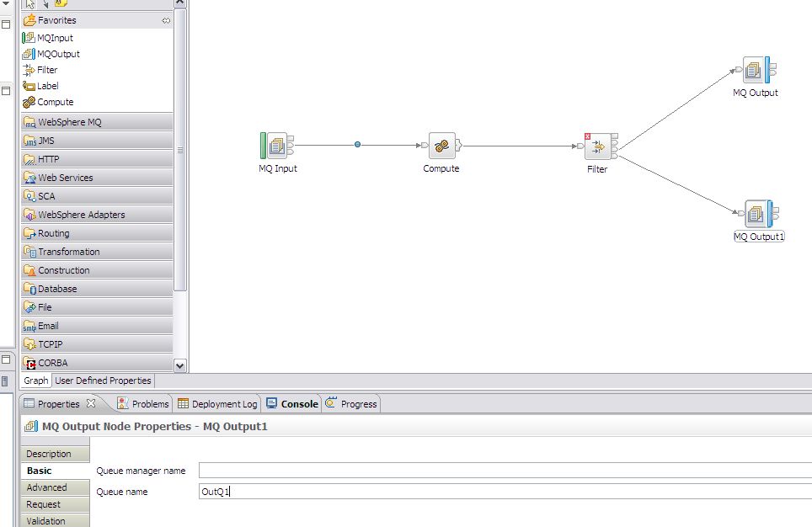
Task: Select the Request properties section
Action: (x=56, y=504)
